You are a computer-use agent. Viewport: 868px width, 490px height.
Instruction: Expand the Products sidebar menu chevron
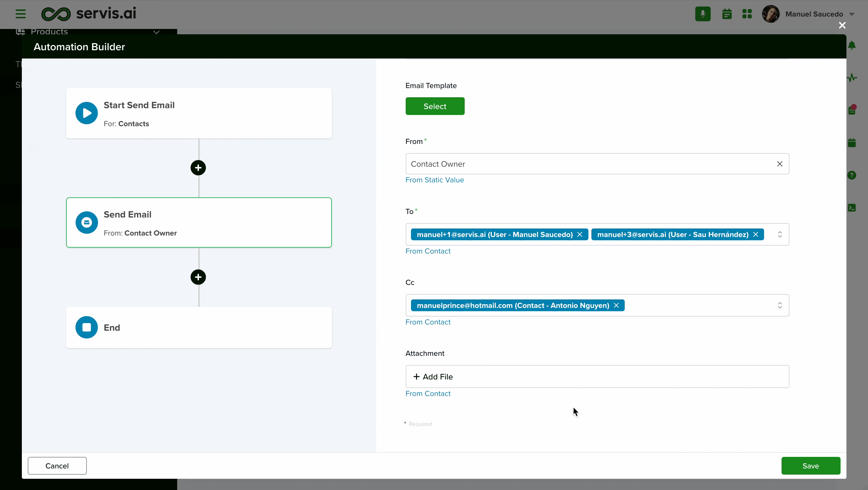(x=156, y=33)
